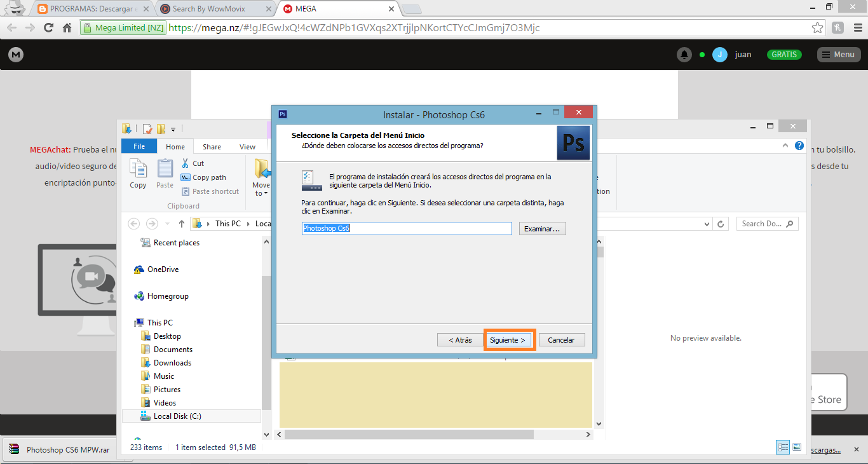
Task: Refresh the Explorer folder view
Action: click(721, 224)
